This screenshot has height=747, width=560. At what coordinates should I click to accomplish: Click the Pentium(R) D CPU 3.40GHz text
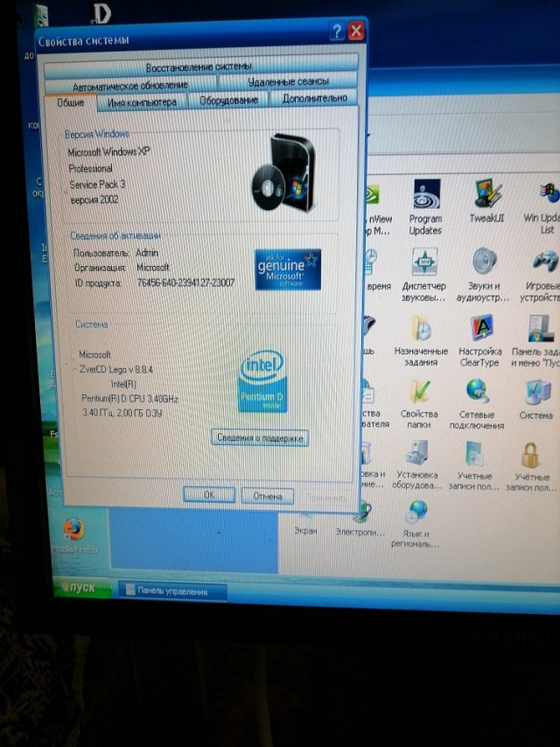pos(129,399)
